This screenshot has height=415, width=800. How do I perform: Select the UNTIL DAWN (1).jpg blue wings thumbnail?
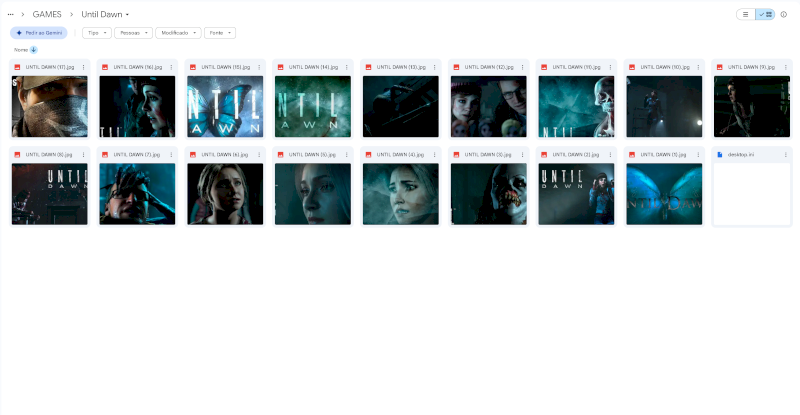(x=664, y=194)
